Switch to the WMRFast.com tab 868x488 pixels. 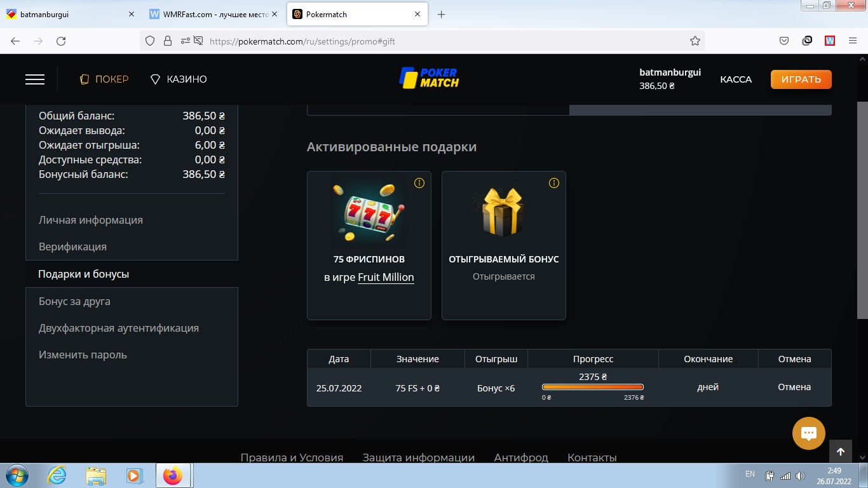pos(214,14)
